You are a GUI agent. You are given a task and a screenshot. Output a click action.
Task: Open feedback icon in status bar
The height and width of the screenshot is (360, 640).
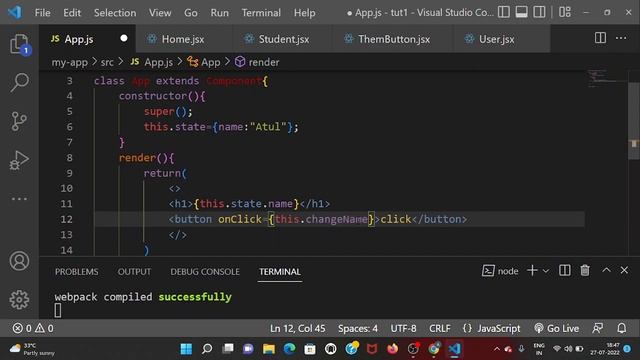pyautogui.click(x=598, y=329)
